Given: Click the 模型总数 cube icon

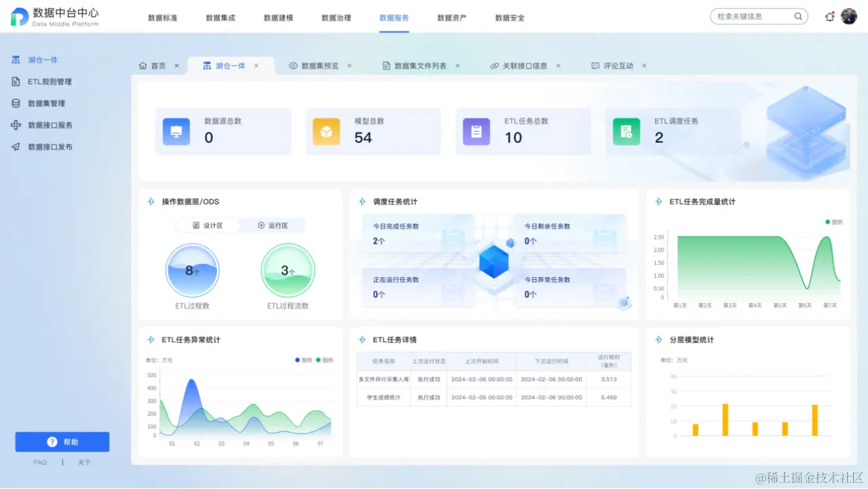Looking at the screenshot, I should 325,131.
